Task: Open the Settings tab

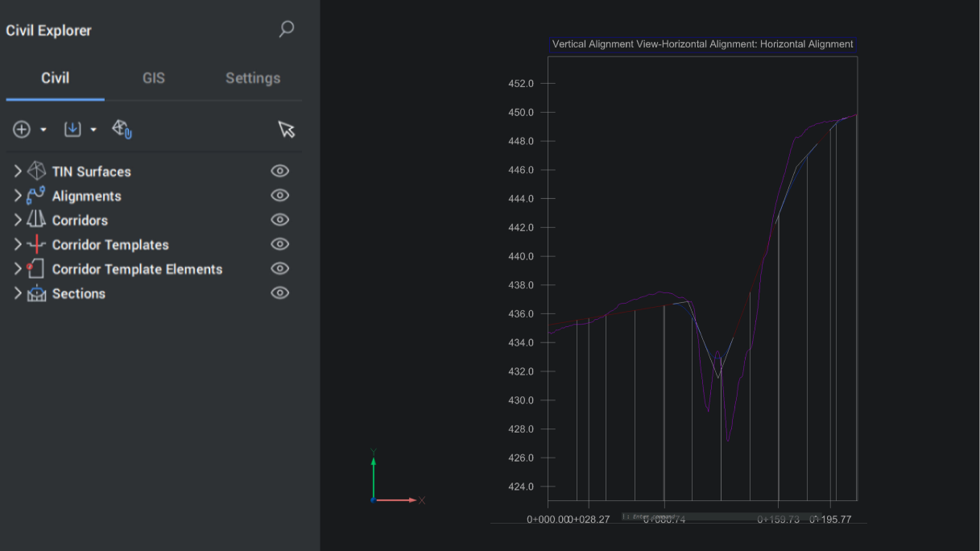Action: tap(253, 78)
